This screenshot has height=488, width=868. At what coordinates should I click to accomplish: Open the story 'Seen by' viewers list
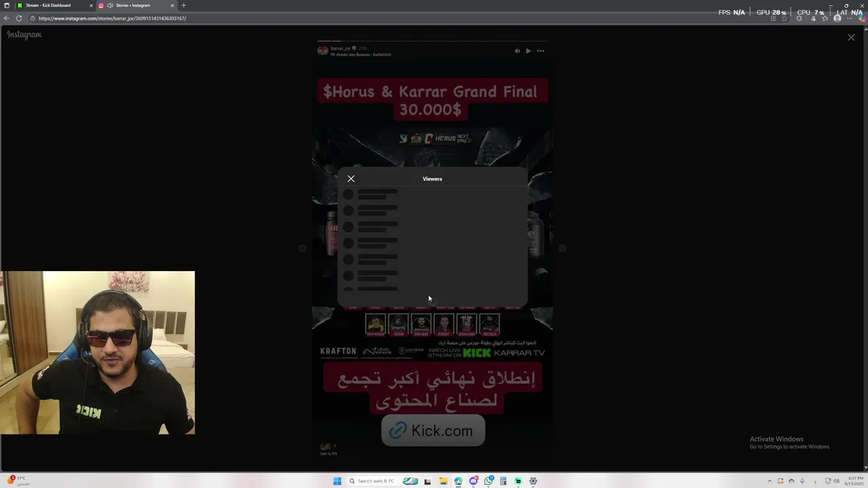[x=328, y=449]
